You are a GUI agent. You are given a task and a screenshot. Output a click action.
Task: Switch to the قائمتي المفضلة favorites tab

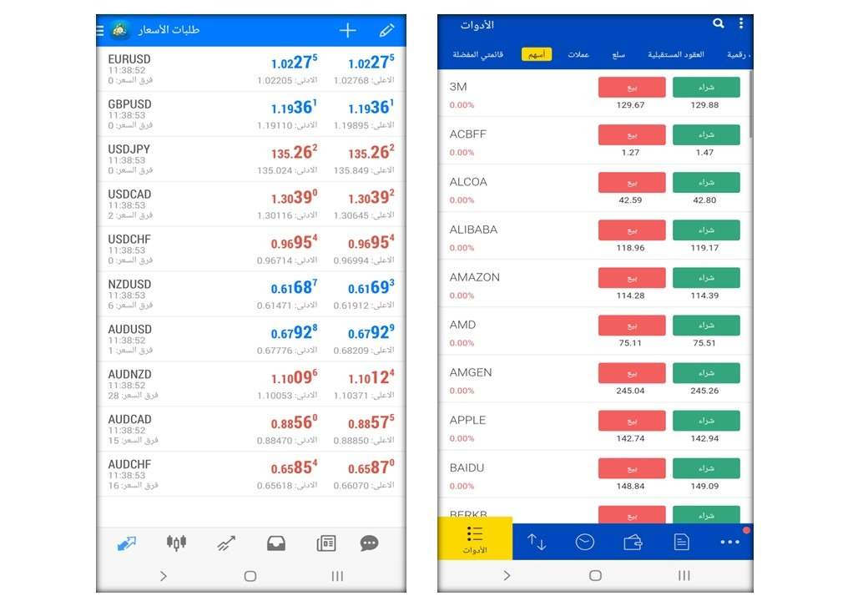point(477,54)
